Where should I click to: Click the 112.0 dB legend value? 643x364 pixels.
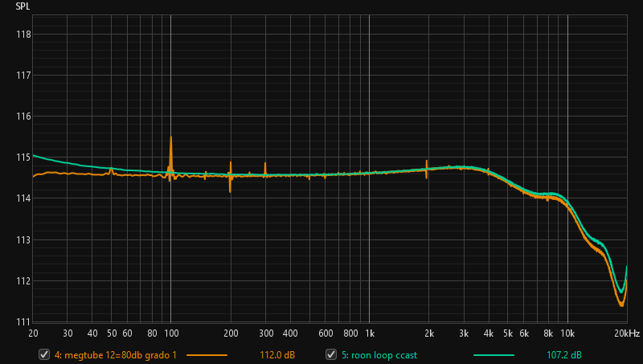pyautogui.click(x=277, y=355)
